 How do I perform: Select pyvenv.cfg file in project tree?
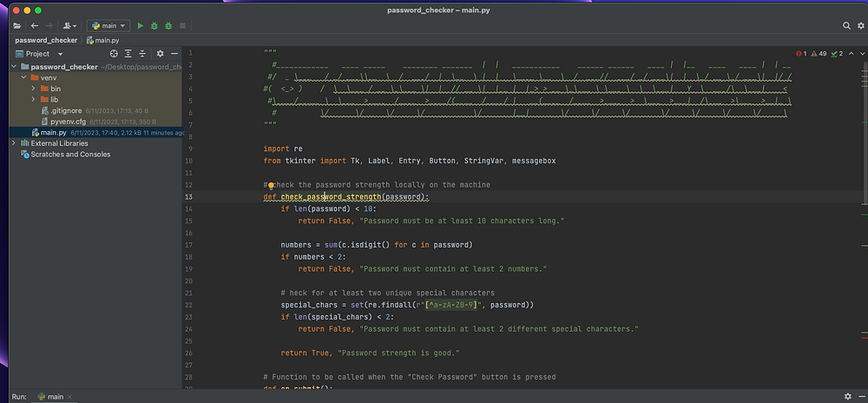(69, 122)
